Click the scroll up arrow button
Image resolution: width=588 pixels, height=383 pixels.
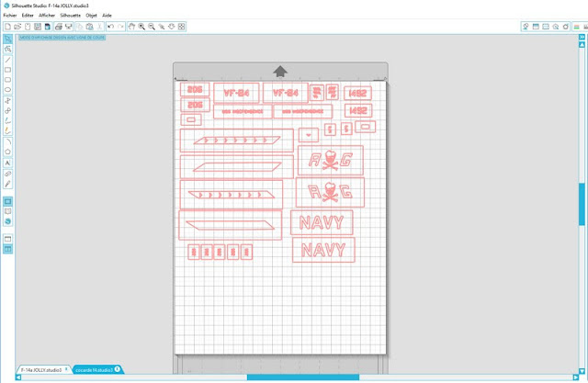tap(582, 45)
